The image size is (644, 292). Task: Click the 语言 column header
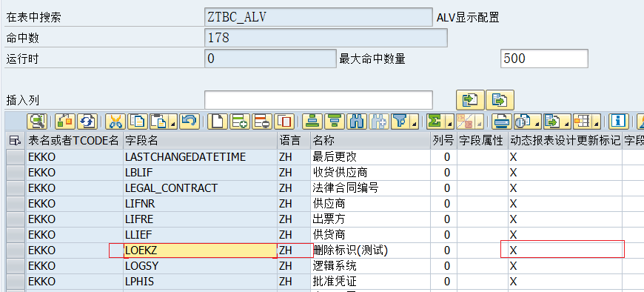[294, 141]
